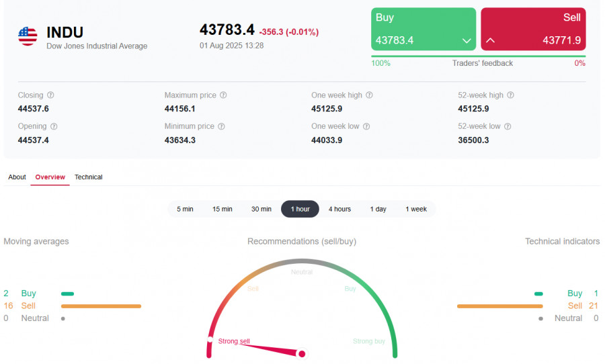
Task: Click the date 01 Aug 2025 13:28
Action: click(231, 46)
